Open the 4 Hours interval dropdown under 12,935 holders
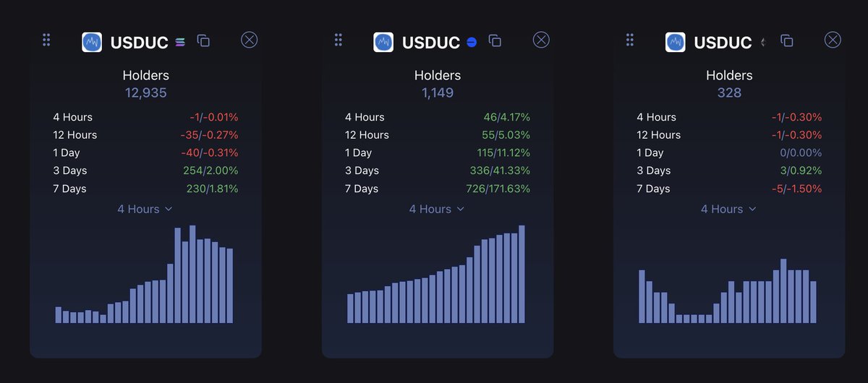The width and height of the screenshot is (868, 383). [x=145, y=209]
